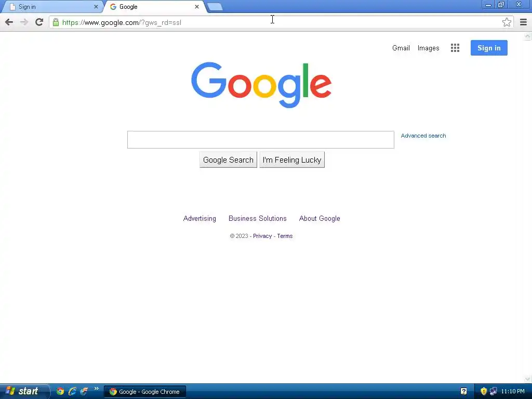Click the 11:10 PM clock

point(513,392)
